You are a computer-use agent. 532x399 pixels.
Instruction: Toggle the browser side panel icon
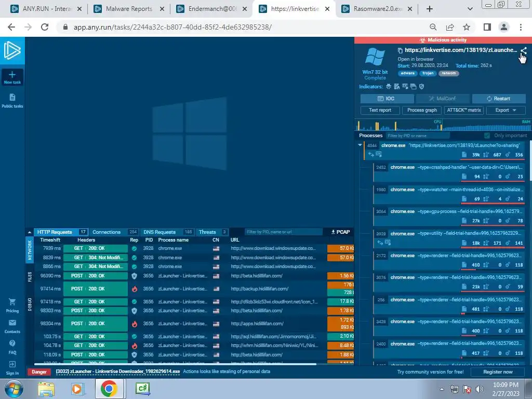tap(487, 27)
